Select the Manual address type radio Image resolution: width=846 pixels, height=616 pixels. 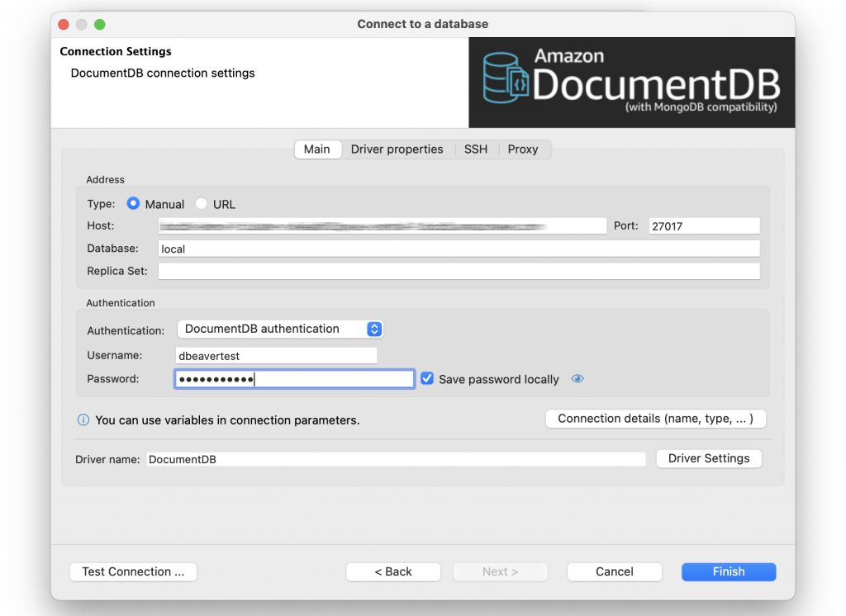click(133, 203)
